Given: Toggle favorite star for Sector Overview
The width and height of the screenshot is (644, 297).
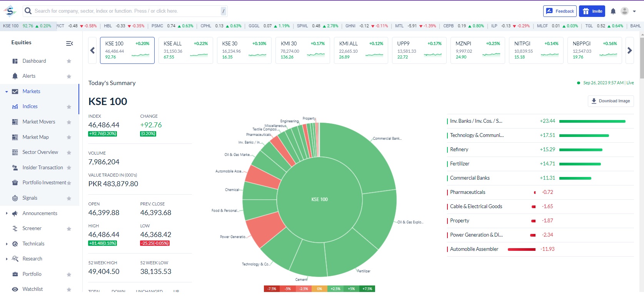Looking at the screenshot, I should 69,153.
